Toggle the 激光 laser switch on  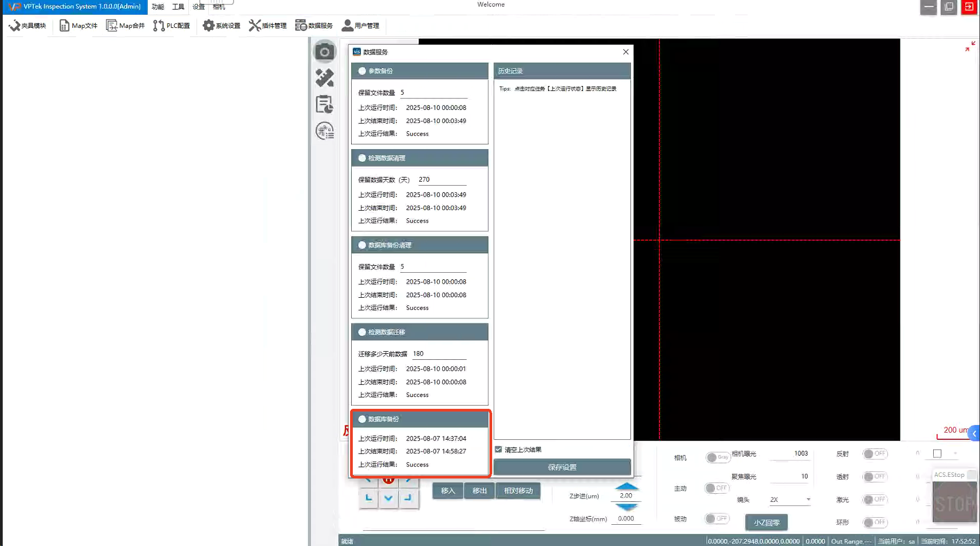pyautogui.click(x=874, y=499)
